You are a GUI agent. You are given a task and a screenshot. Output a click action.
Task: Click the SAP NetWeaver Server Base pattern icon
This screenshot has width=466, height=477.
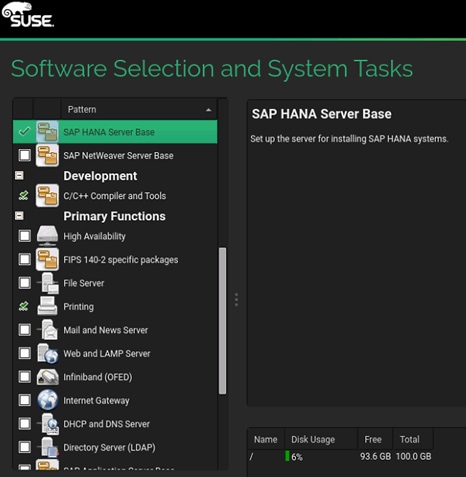click(x=47, y=155)
